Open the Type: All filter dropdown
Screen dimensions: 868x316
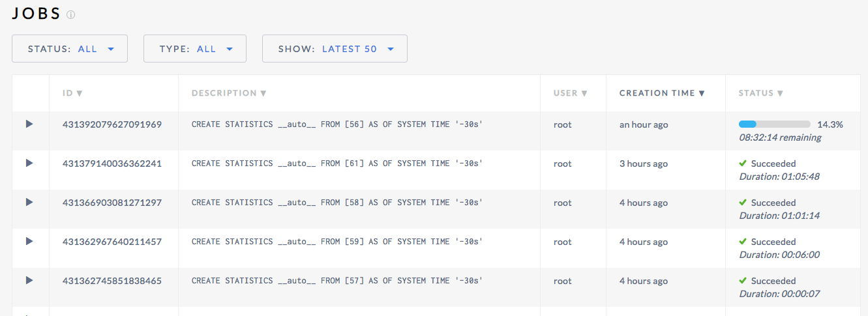(x=195, y=49)
